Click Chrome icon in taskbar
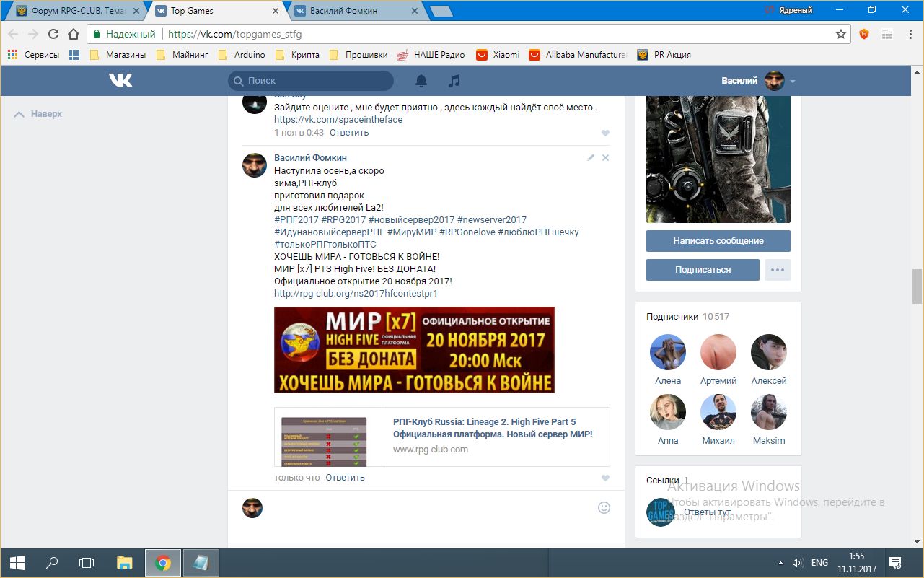 tap(163, 563)
